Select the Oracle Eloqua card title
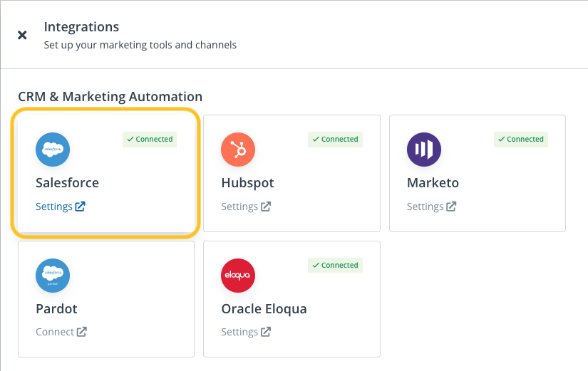Viewport: 588px width, 371px height. pos(264,309)
